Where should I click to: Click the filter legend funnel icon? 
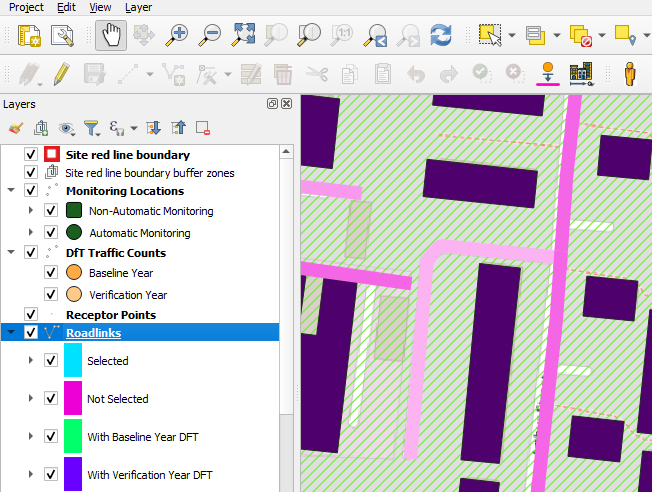click(x=92, y=128)
